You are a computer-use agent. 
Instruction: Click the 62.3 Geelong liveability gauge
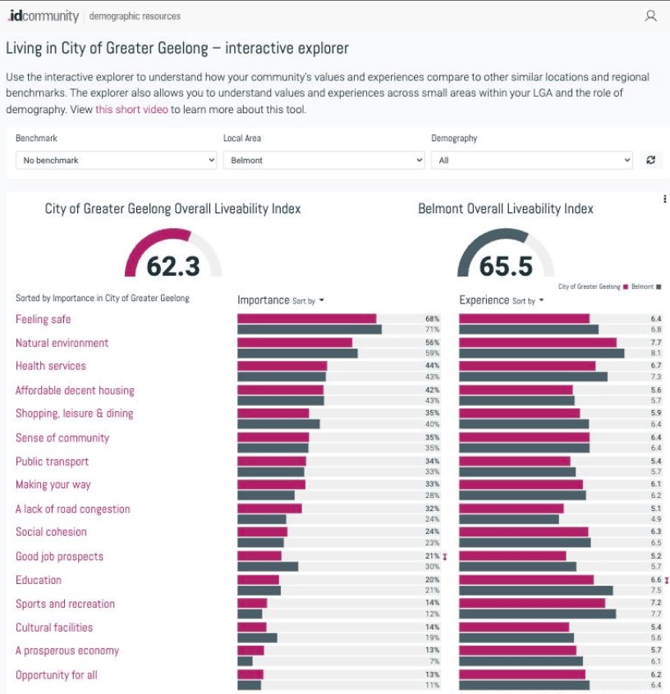click(173, 253)
